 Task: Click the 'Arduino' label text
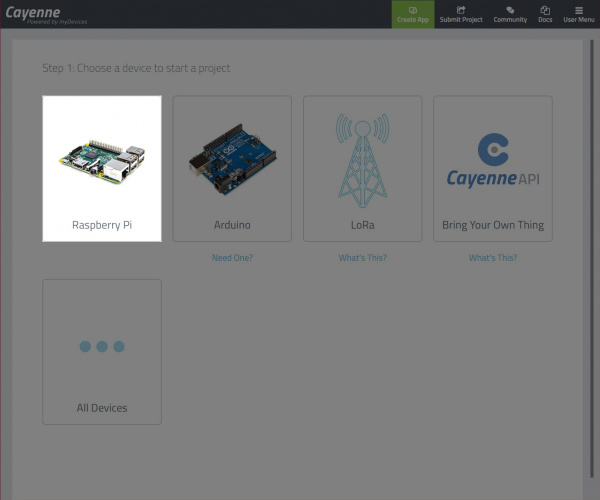click(232, 225)
